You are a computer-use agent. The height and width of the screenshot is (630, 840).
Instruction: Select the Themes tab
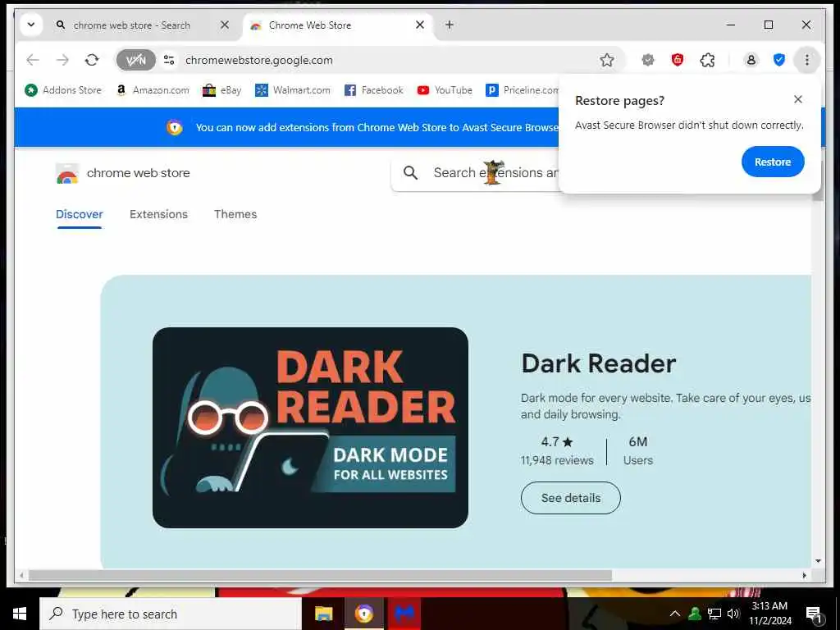coord(235,214)
